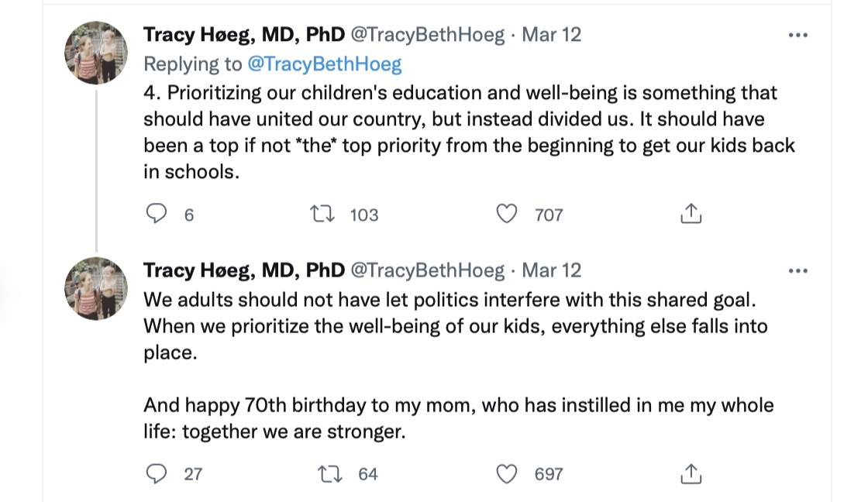Image resolution: width=868 pixels, height=502 pixels.
Task: Open the profile avatar on the first tweet
Action: [96, 53]
